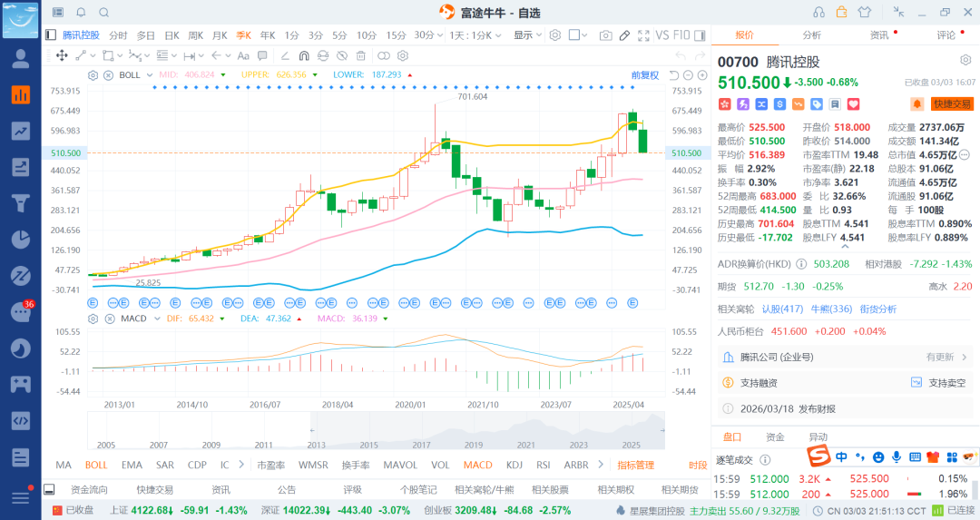This screenshot has width=980, height=520.
Task: Select the 年K chart period tab
Action: 267,35
